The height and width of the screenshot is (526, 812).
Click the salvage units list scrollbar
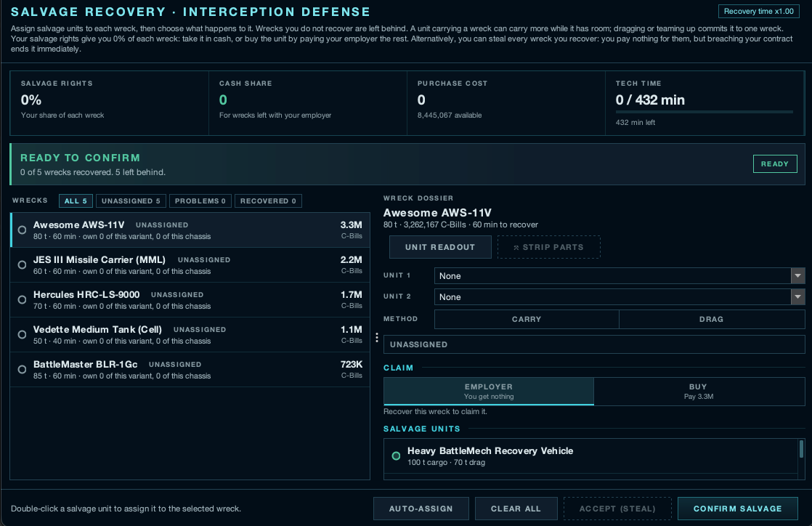(x=801, y=449)
